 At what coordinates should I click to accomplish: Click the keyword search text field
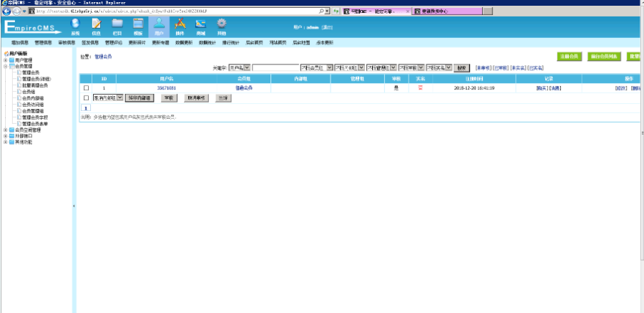[x=275, y=67]
